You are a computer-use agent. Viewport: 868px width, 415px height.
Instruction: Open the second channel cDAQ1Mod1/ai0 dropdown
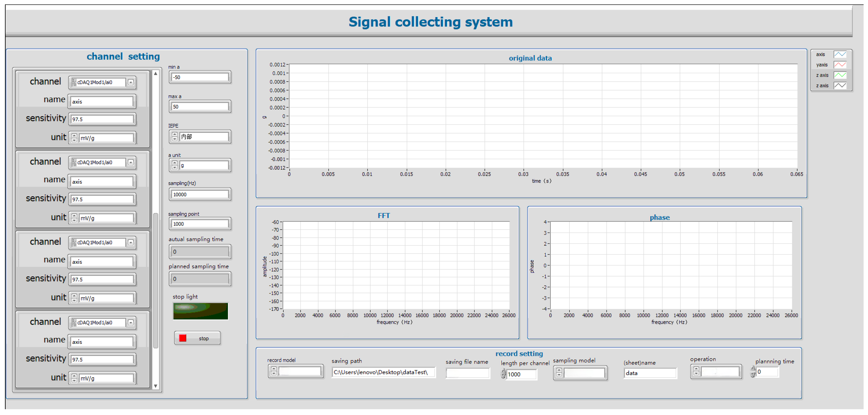coord(131,162)
